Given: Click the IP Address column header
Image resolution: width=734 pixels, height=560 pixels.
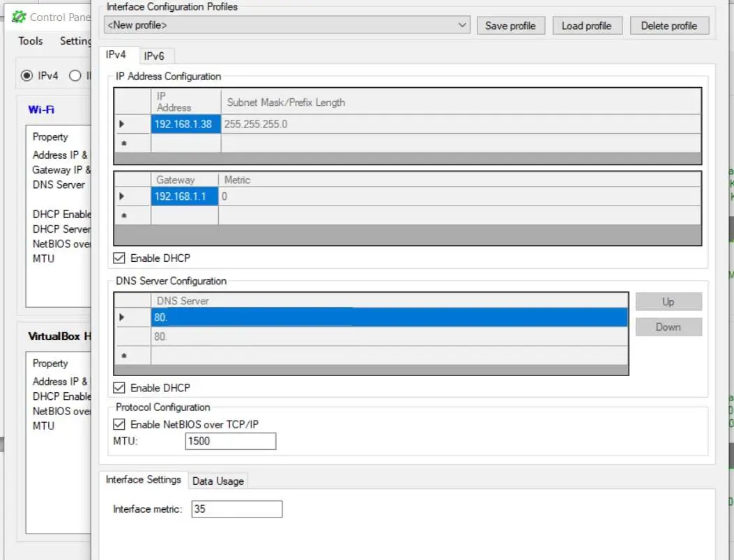Looking at the screenshot, I should click(185, 102).
